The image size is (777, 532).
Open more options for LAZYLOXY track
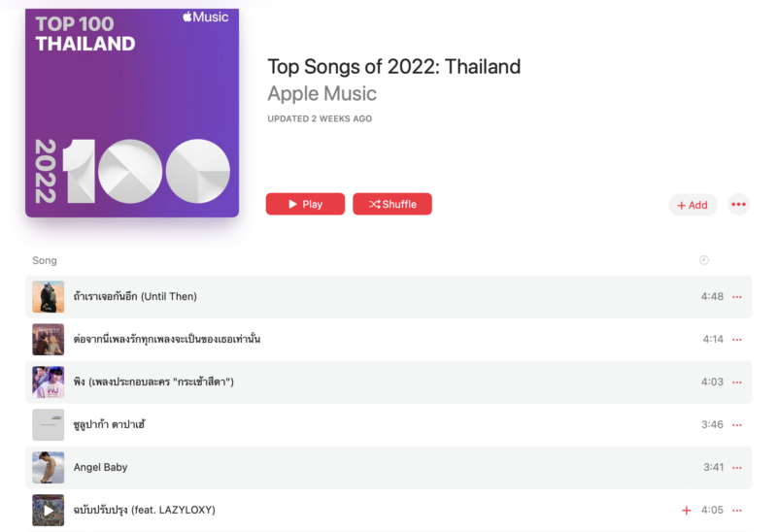[737, 511]
